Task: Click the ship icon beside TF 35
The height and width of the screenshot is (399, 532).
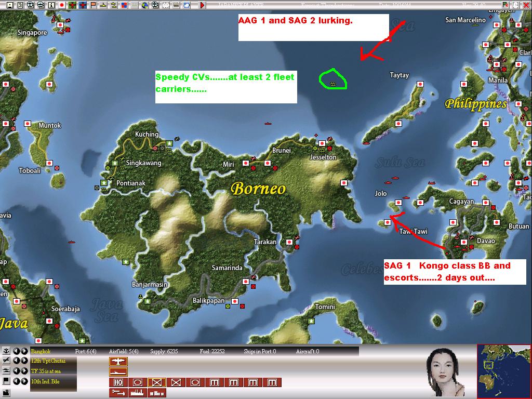Action: 6,371
